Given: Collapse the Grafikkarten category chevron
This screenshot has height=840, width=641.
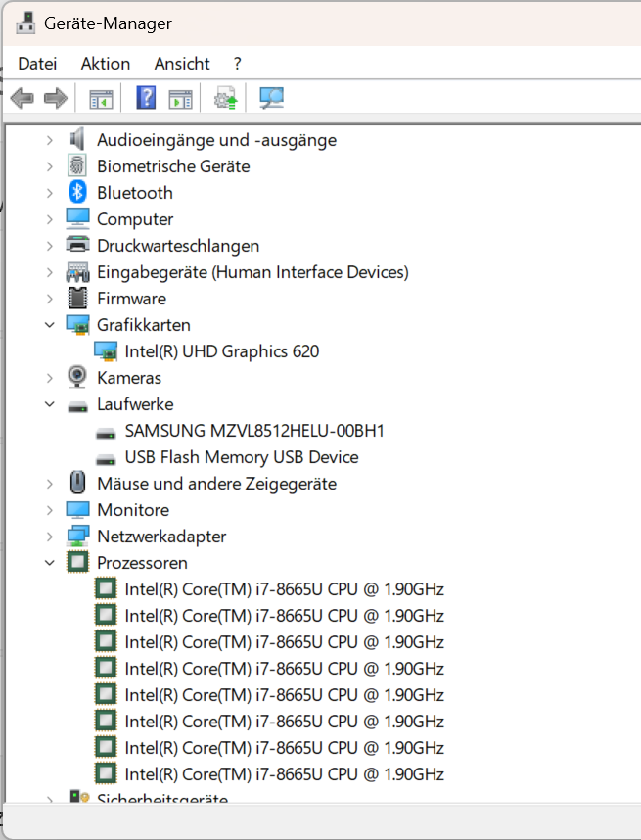Looking at the screenshot, I should 50,325.
